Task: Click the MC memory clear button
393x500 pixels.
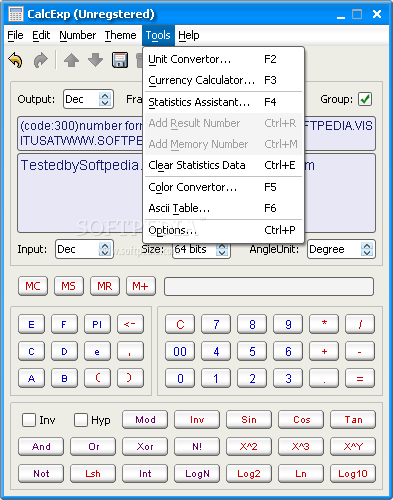Action: tap(33, 286)
